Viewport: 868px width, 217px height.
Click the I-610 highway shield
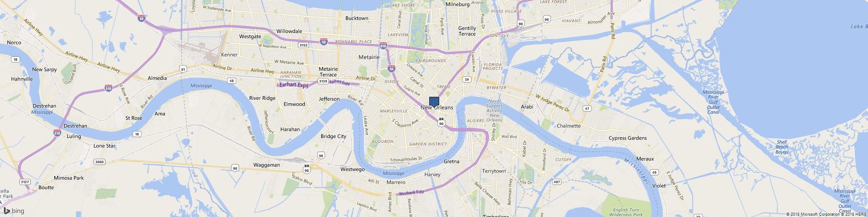383,45
